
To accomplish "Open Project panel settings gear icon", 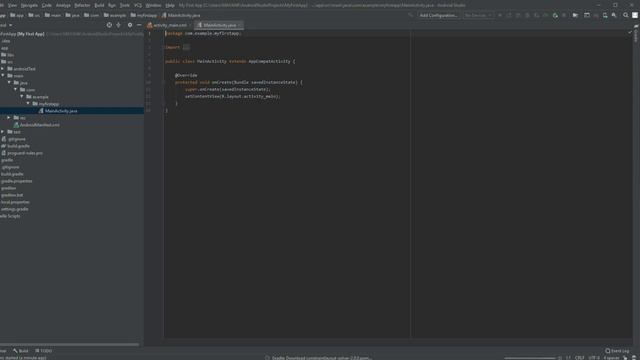I will pyautogui.click(x=130, y=25).
